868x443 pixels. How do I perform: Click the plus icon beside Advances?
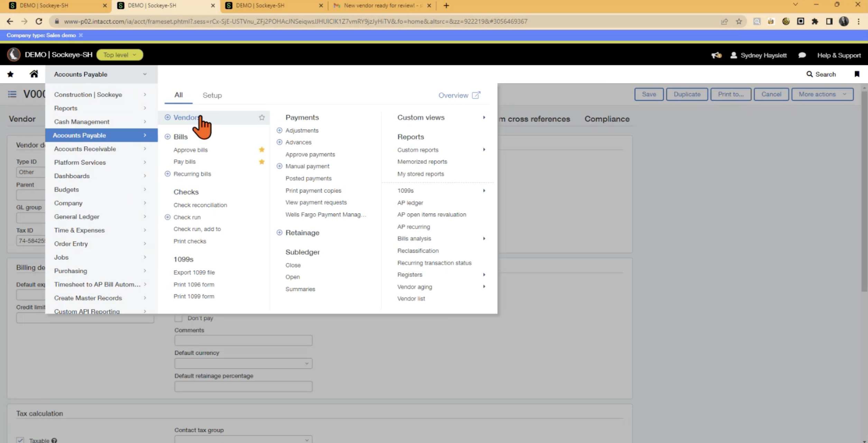click(x=279, y=142)
